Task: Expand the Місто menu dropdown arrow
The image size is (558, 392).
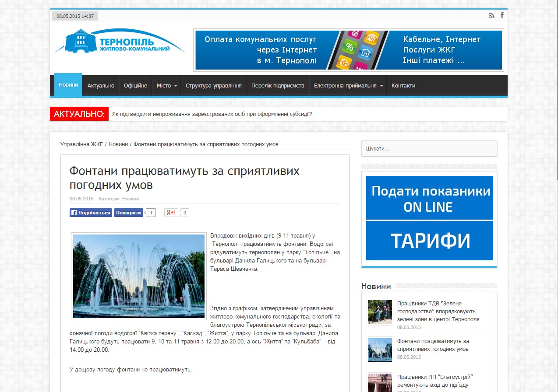Action: (176, 86)
